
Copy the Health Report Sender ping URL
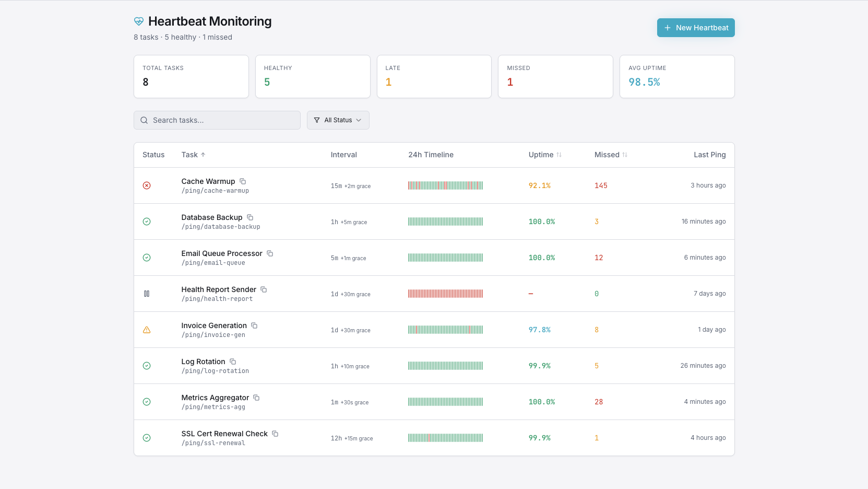click(264, 289)
